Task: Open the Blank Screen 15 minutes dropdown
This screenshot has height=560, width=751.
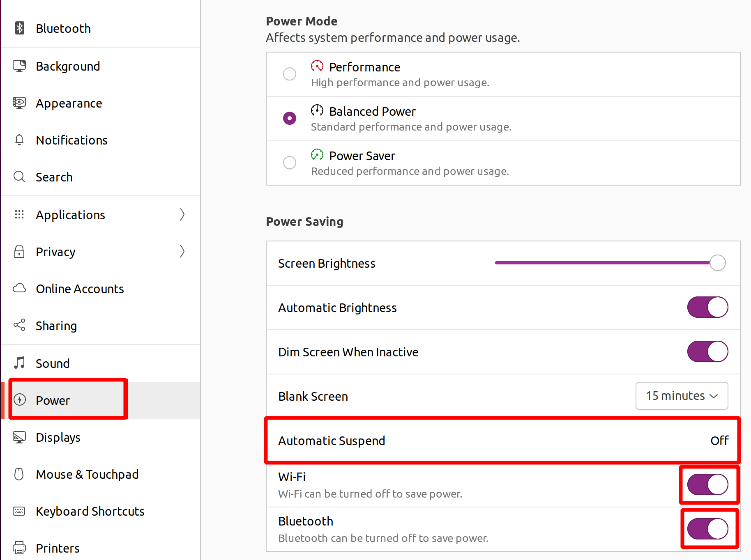Action: coord(682,396)
